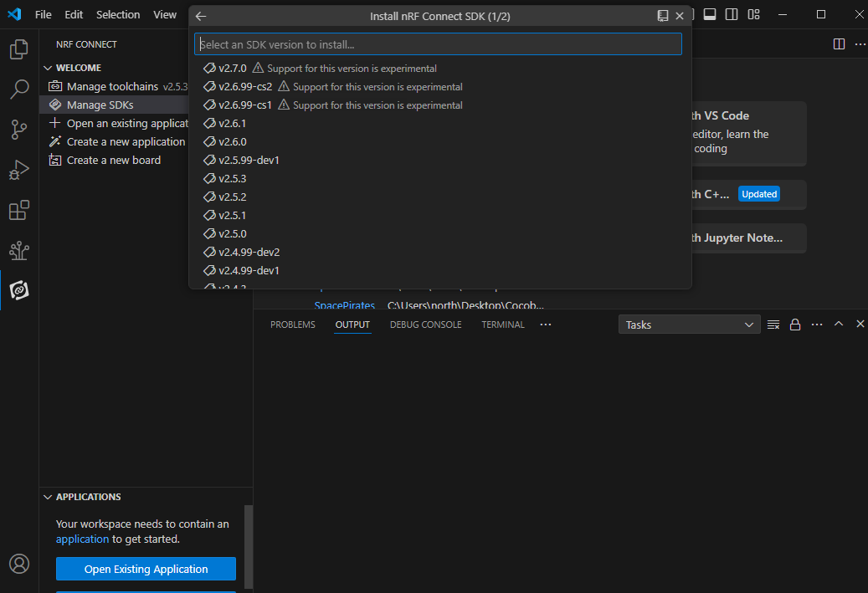Split the editor to the right
Image resolution: width=868 pixels, height=593 pixels.
click(x=840, y=44)
